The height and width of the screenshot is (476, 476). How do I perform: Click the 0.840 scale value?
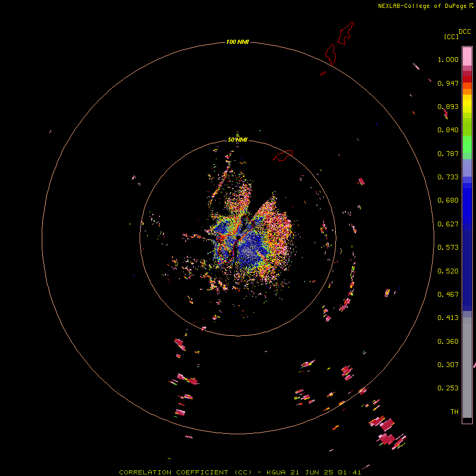pos(448,130)
